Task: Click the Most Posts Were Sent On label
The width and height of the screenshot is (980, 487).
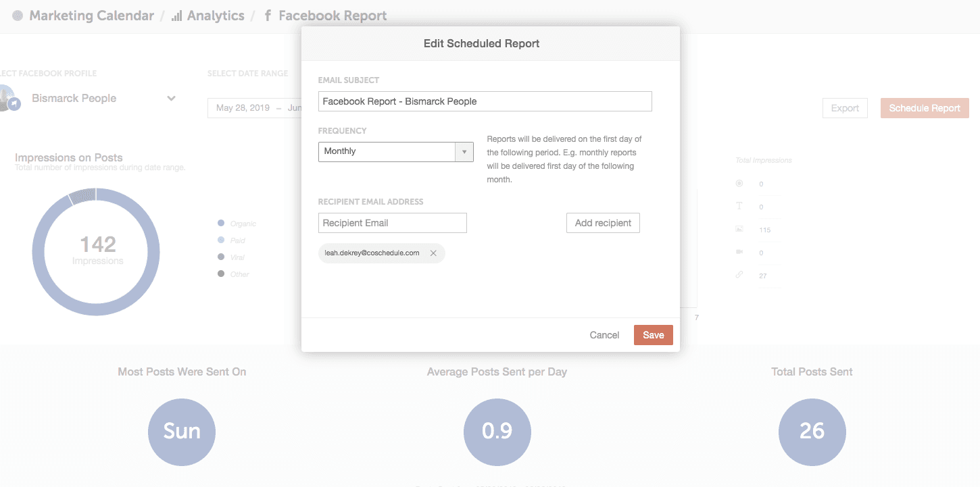Action: pyautogui.click(x=182, y=371)
